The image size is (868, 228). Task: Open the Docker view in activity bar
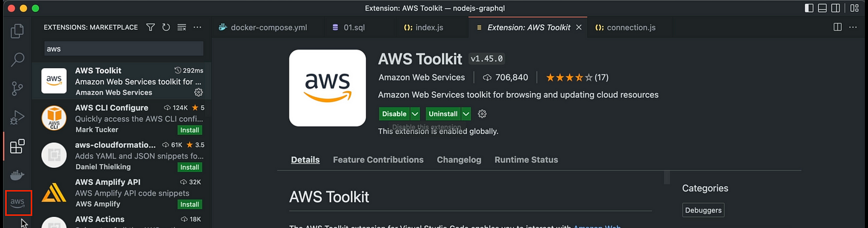[x=18, y=175]
